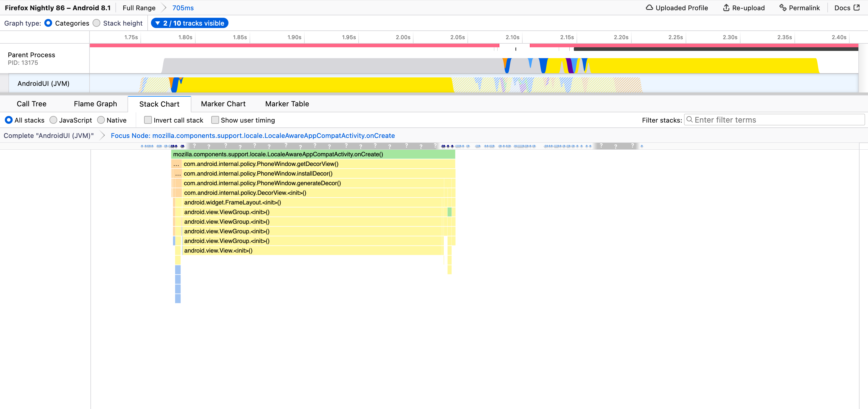Click chevron before Focus Node breadcrumb

[x=102, y=136]
